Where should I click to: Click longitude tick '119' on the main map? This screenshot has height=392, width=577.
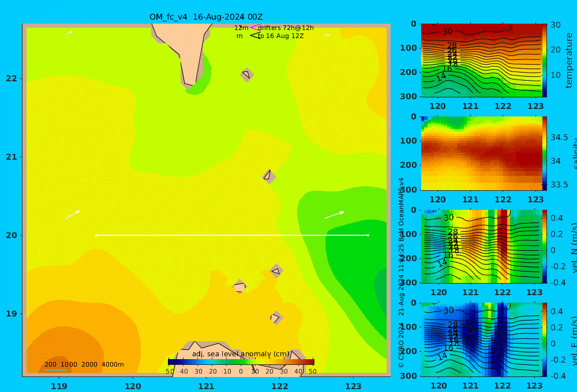pos(59,386)
